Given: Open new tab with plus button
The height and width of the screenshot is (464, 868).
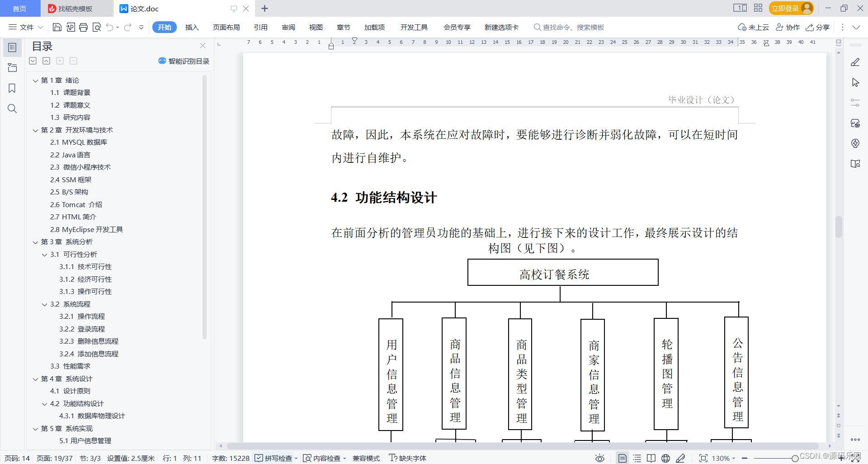Looking at the screenshot, I should click(x=265, y=8).
